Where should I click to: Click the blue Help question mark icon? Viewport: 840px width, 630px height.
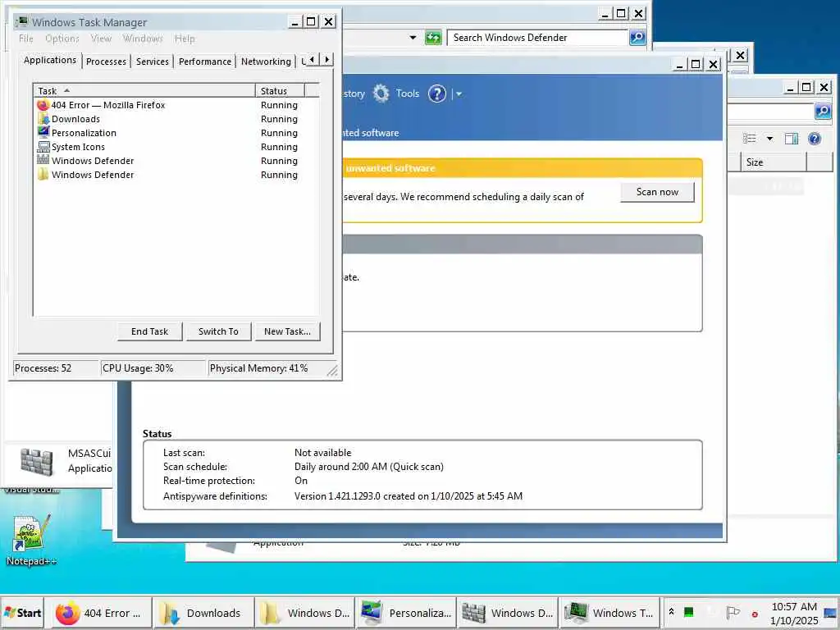tap(436, 94)
